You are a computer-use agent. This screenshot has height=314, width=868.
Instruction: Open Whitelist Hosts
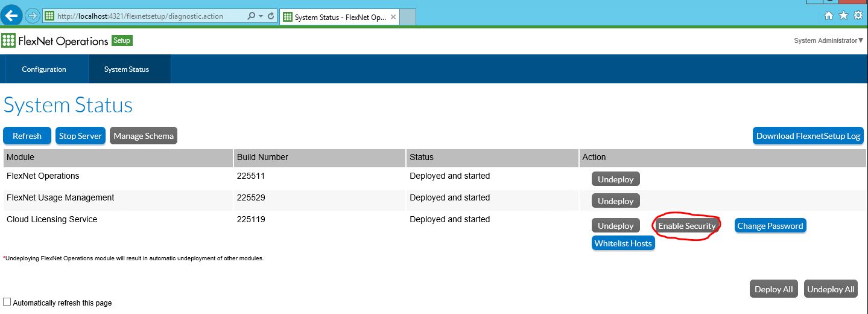623,243
